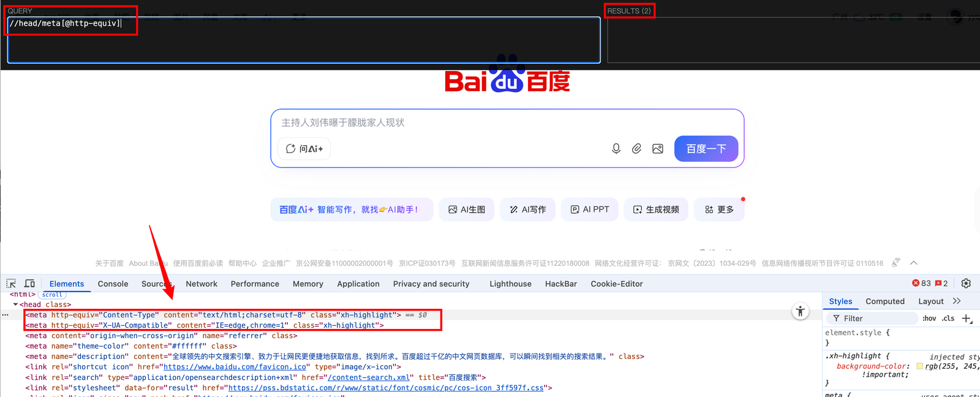Click 帮助中心 footer link
Screen dimensions: 980x397
[x=243, y=263]
